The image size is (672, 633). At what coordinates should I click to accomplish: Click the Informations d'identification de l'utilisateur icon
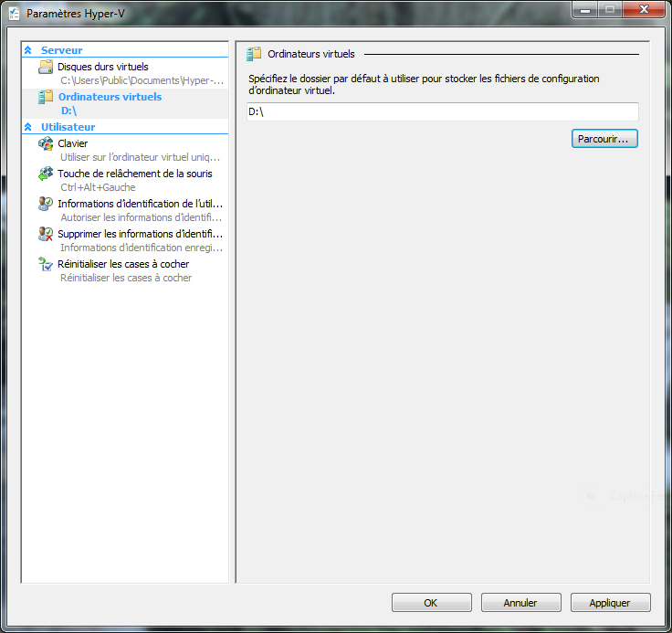coord(46,204)
